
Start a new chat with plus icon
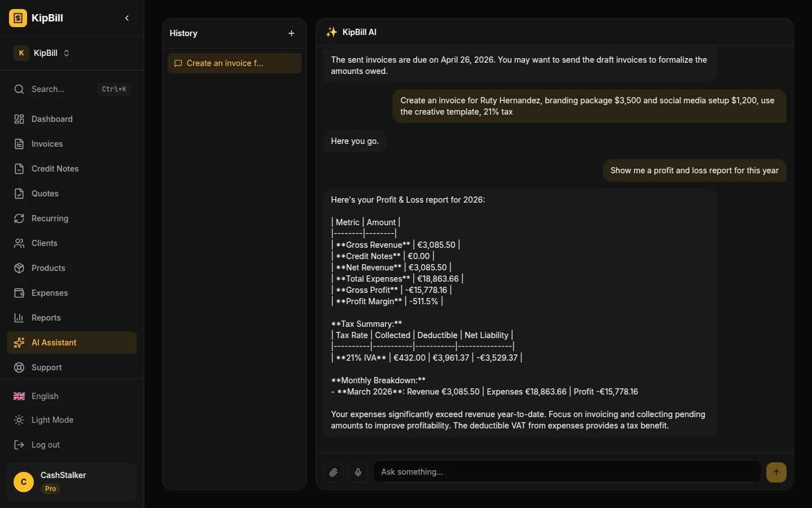coord(292,33)
